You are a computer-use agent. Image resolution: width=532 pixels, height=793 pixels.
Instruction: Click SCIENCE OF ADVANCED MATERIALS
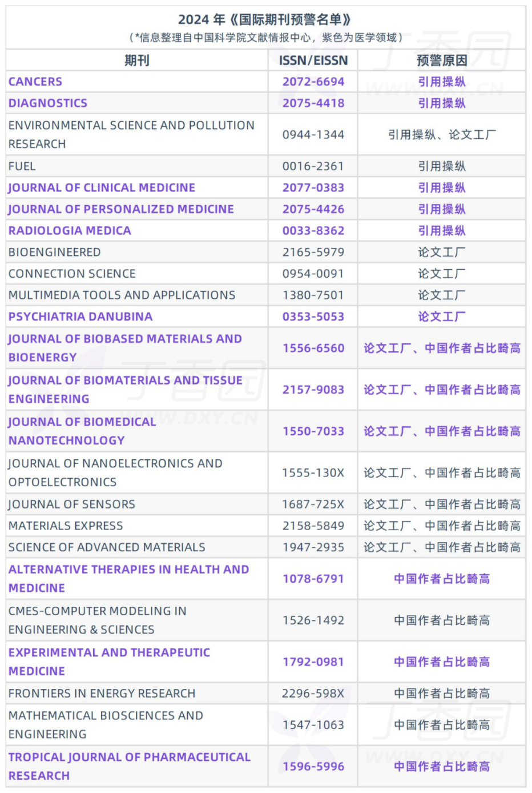pyautogui.click(x=107, y=547)
